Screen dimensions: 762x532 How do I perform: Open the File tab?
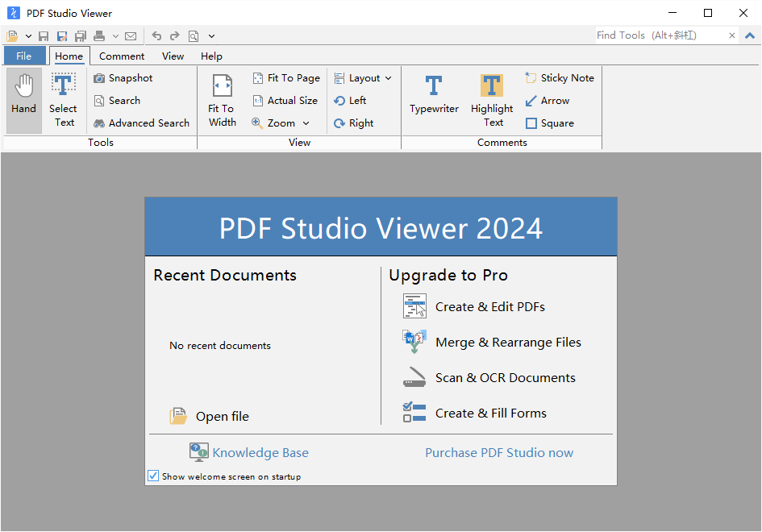pyautogui.click(x=24, y=56)
